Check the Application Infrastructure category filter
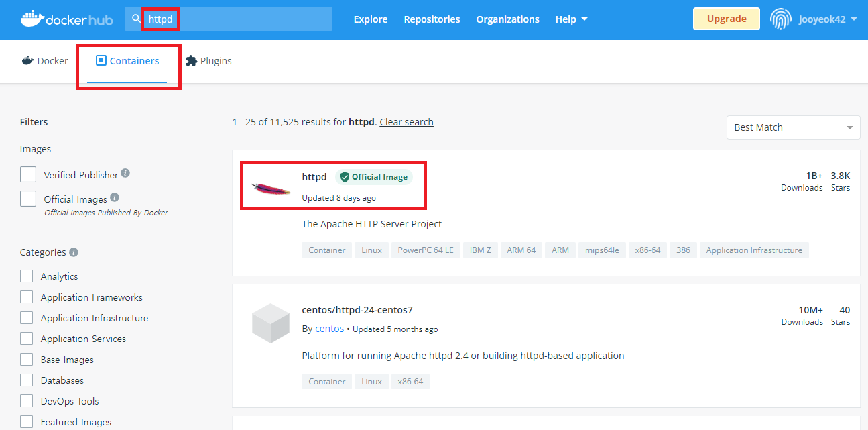The height and width of the screenshot is (430, 868). coord(26,318)
